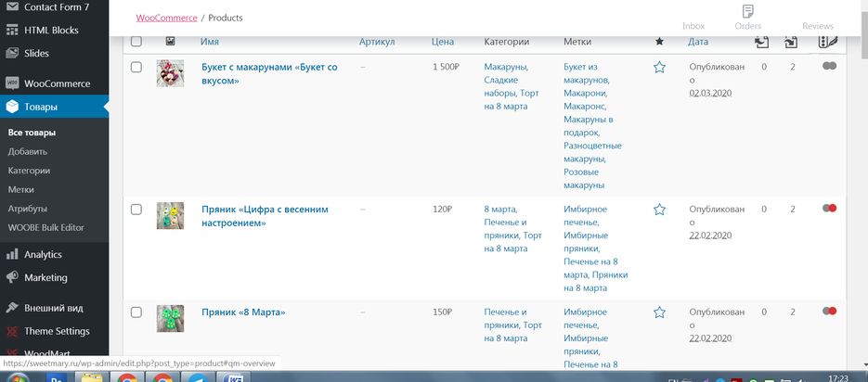Screen dimensions: 868x382
Task: Filter by Макаруны в подарок tag
Action: [589, 126]
